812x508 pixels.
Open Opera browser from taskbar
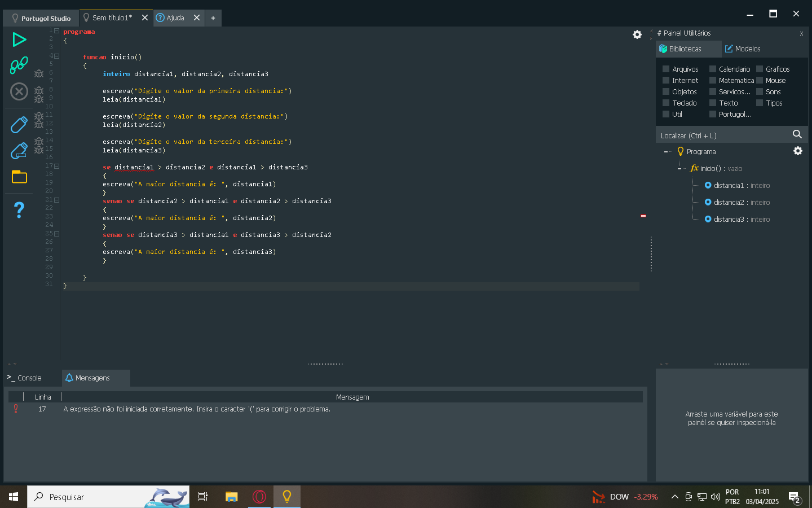pos(259,497)
